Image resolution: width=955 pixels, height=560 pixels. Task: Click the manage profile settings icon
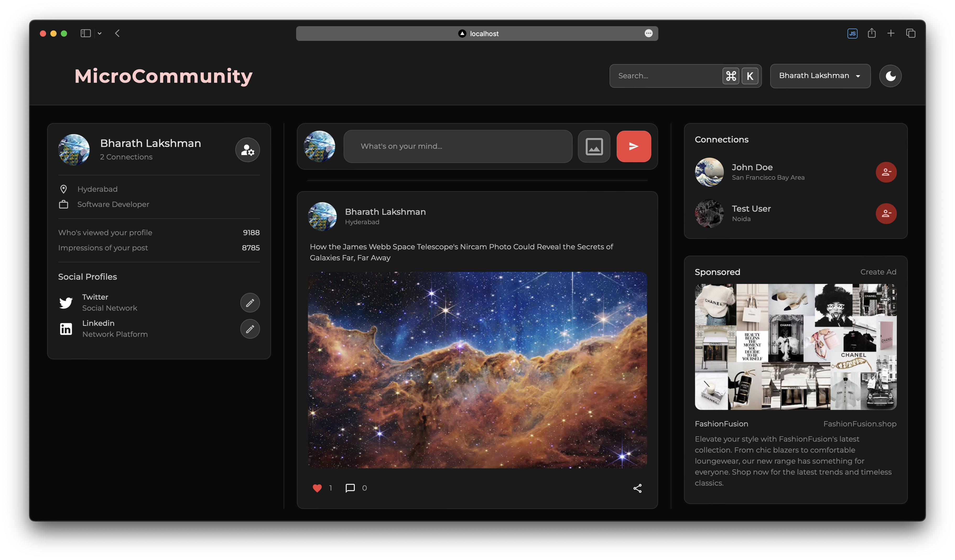tap(247, 150)
